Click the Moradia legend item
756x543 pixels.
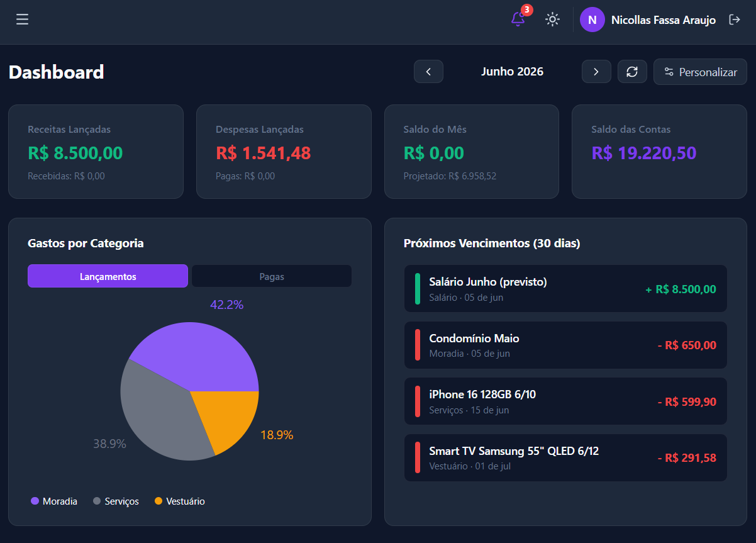pyautogui.click(x=54, y=501)
